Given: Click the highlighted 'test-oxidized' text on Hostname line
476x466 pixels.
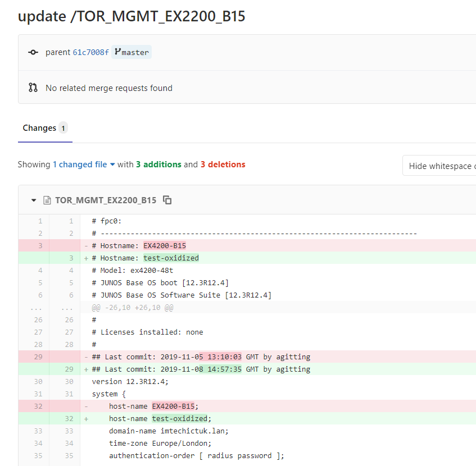Looking at the screenshot, I should click(x=171, y=258).
